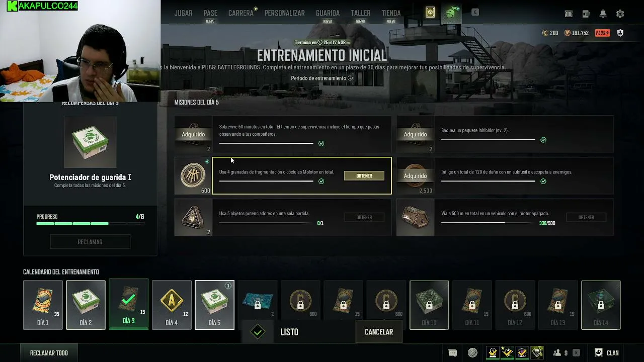Viewport: 644px width, 362px height.
Task: Select DÍA 4 in the training calendar
Action: pos(172,305)
